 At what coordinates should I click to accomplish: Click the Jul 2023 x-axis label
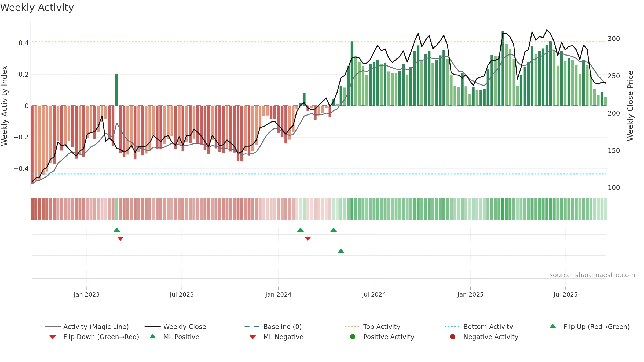pyautogui.click(x=182, y=295)
